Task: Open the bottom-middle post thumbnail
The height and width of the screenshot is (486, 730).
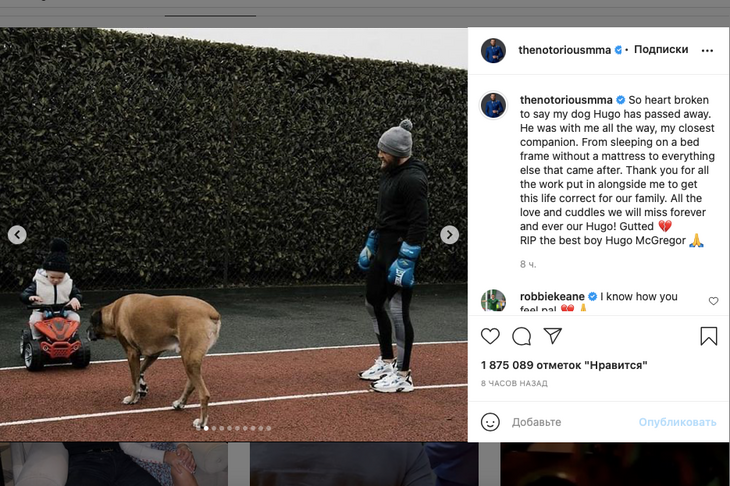Action: (364, 464)
